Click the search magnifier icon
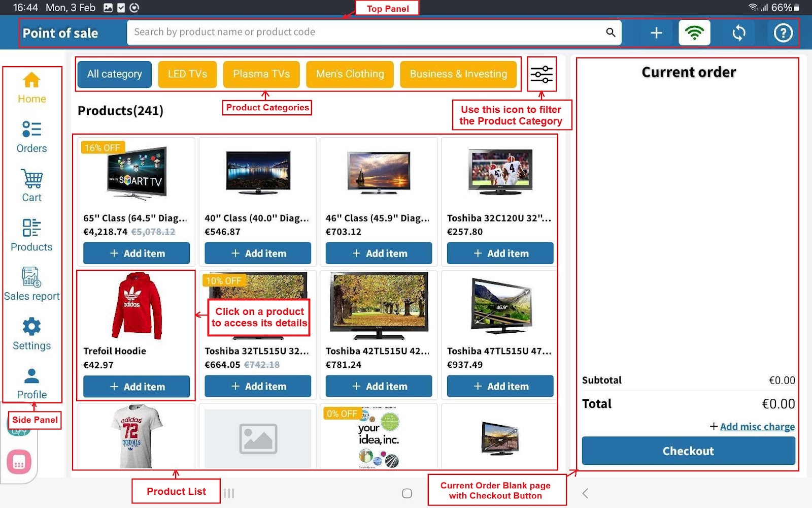Image resolution: width=812 pixels, height=508 pixels. [x=611, y=33]
